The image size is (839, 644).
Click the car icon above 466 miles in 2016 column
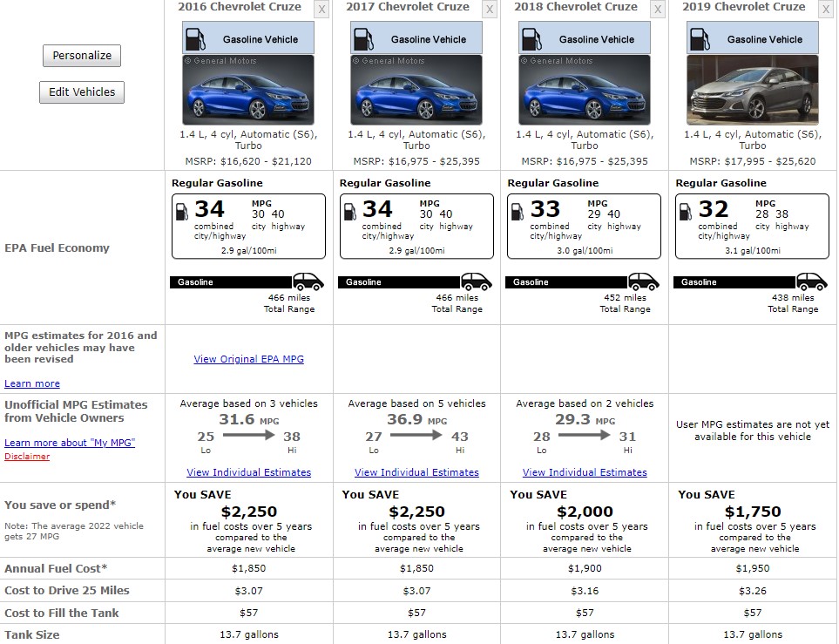308,281
